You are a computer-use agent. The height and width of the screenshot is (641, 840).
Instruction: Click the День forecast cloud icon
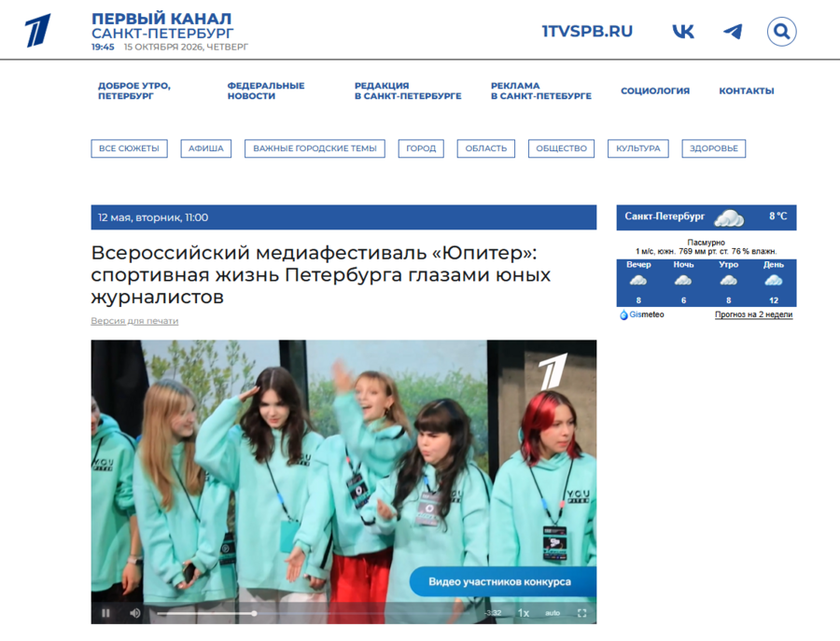[x=773, y=280]
